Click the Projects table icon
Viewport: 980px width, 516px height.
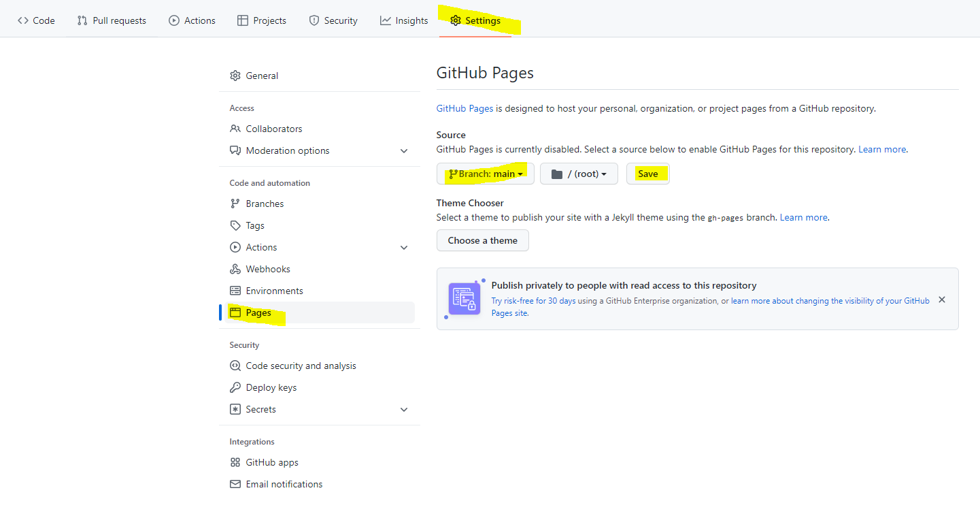(243, 20)
